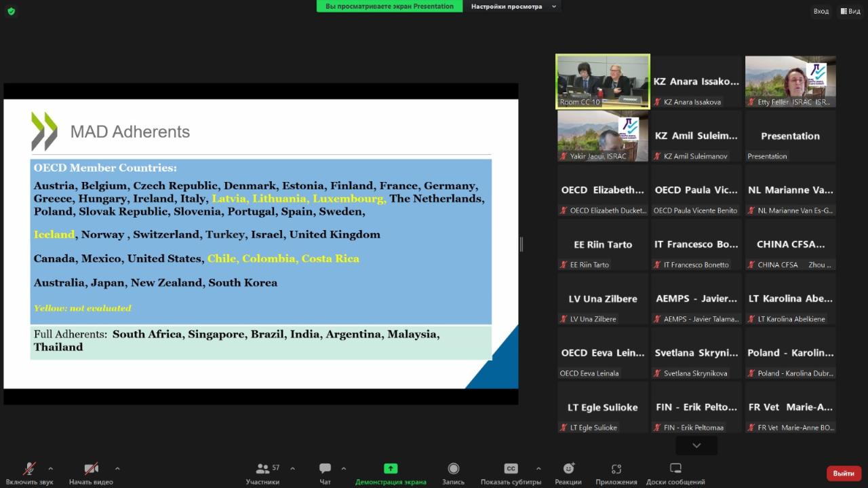
Task: Click muted mic icon beside AEMPS - Javier Talama
Action: point(658,319)
